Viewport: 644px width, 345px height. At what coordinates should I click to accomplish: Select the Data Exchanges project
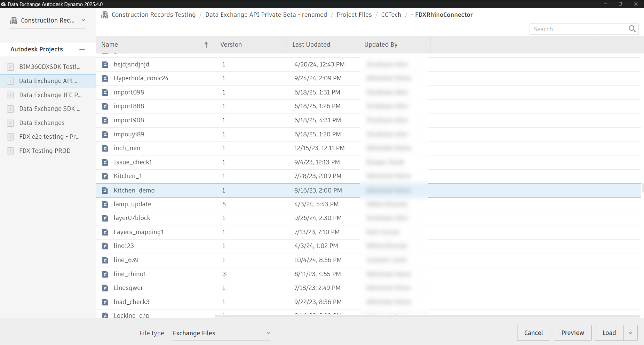coord(48,123)
